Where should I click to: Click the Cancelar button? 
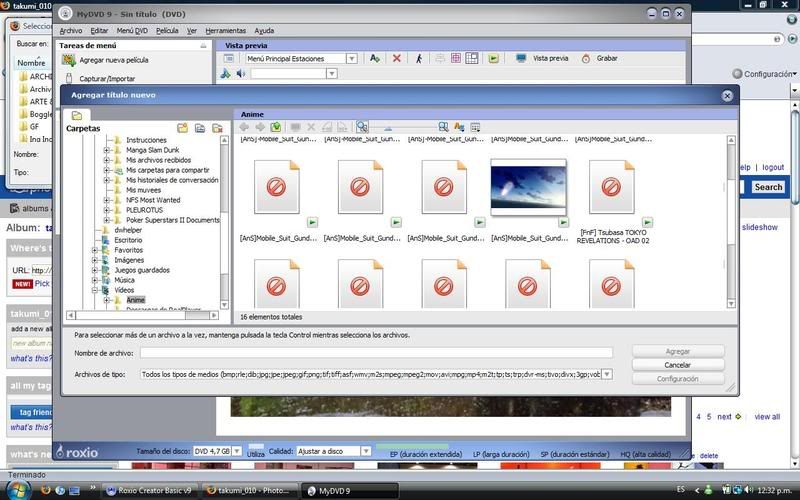click(678, 365)
